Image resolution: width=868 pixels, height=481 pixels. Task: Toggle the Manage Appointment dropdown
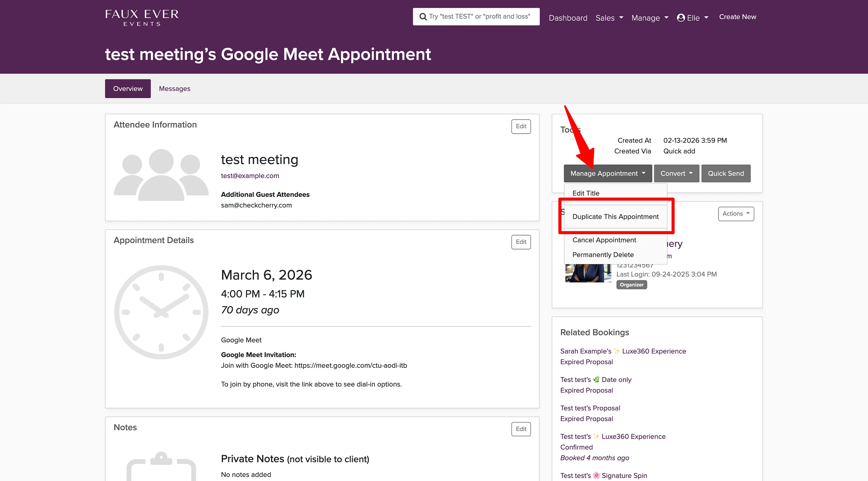(x=608, y=173)
